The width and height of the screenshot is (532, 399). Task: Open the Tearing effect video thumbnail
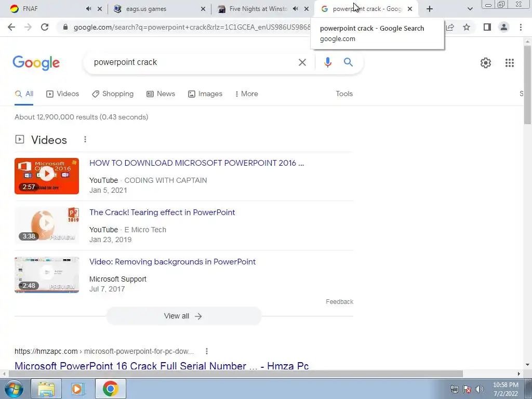coord(47,225)
